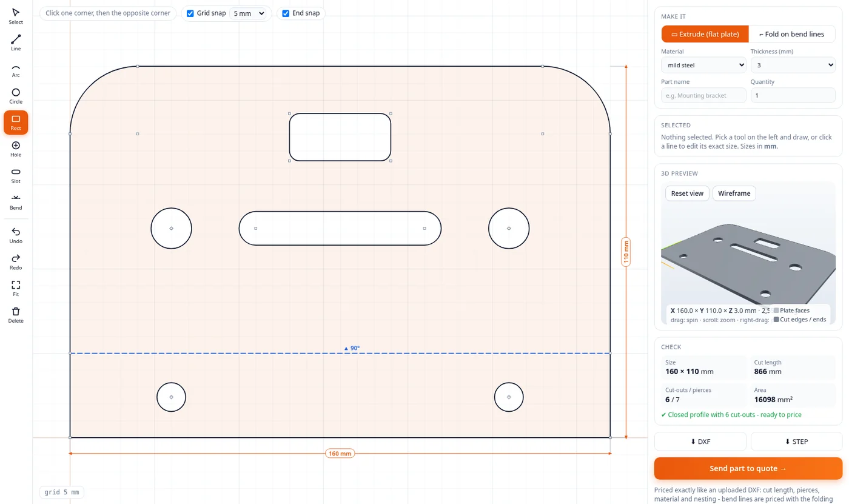The image size is (849, 504).
Task: Click the Cut-outs / pierces 6 / 7 value
Action: [673, 399]
